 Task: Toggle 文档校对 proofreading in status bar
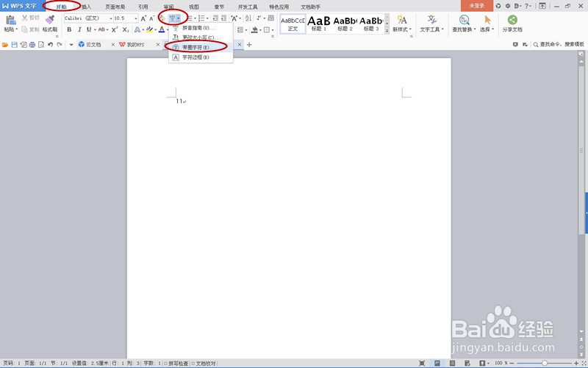[204, 363]
